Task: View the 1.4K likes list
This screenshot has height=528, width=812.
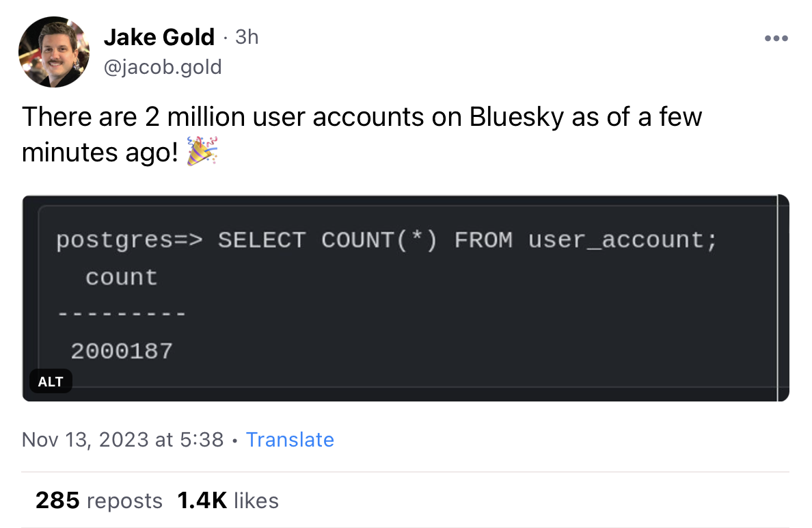Action: coord(228,501)
